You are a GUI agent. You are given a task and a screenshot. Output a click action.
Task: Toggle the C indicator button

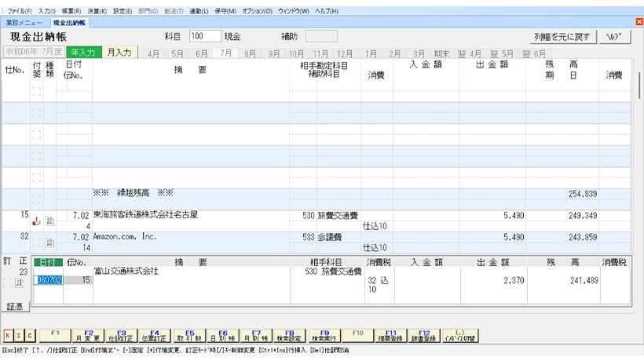click(29, 335)
